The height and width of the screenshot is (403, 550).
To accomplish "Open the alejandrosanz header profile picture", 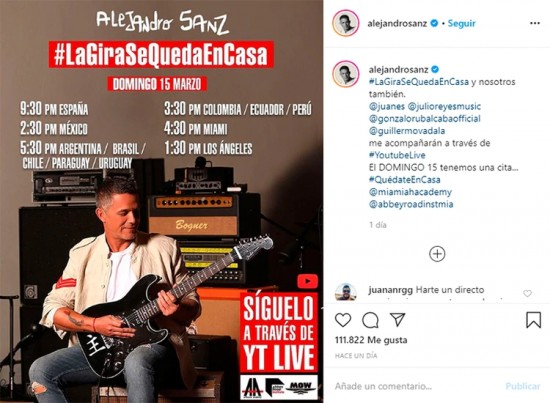I will (x=346, y=23).
